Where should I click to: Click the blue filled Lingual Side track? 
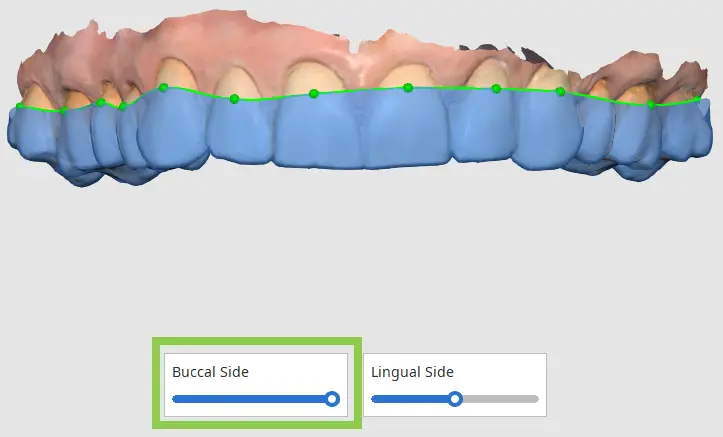pyautogui.click(x=409, y=399)
